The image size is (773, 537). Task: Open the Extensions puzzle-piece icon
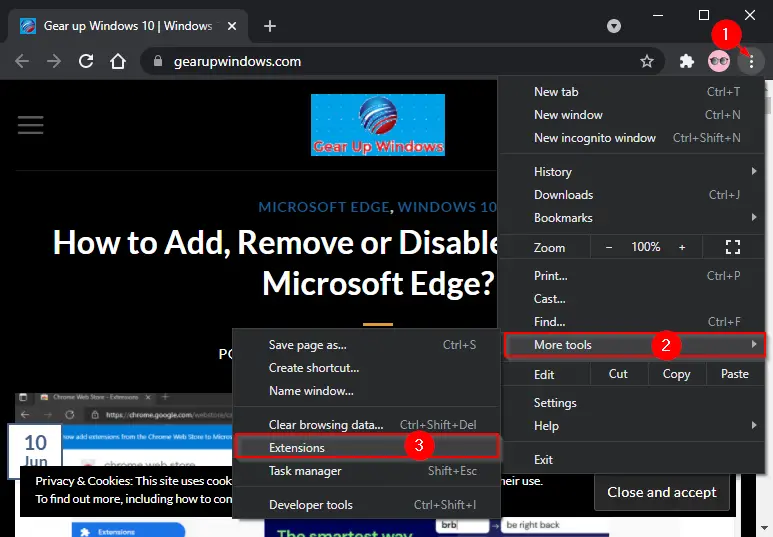point(686,61)
